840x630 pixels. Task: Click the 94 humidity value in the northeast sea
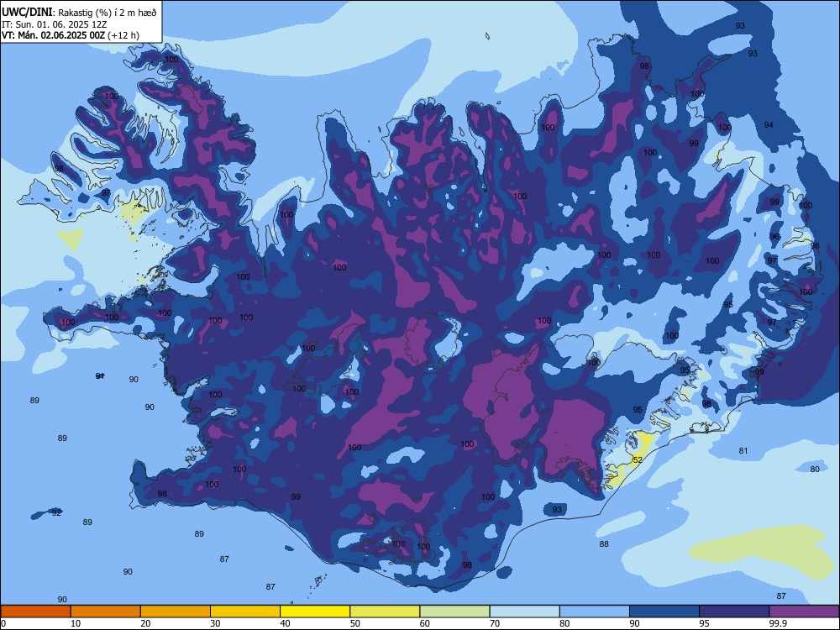769,125
